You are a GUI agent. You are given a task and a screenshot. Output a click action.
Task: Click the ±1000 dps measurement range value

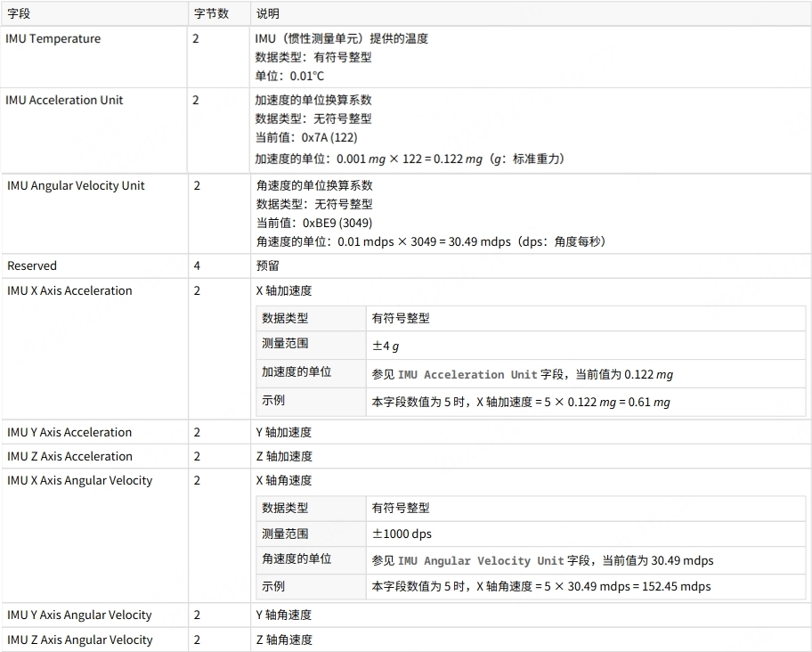402,534
